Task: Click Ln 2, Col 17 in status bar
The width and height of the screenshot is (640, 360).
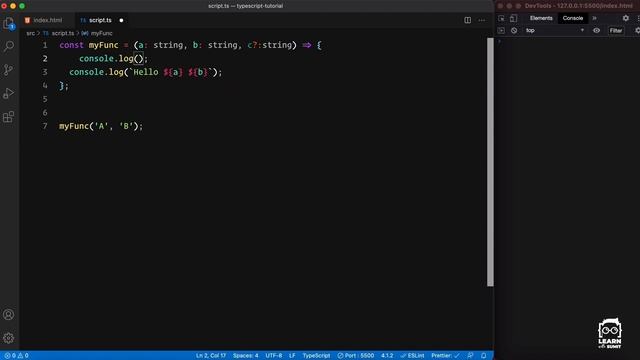Action: point(211,356)
